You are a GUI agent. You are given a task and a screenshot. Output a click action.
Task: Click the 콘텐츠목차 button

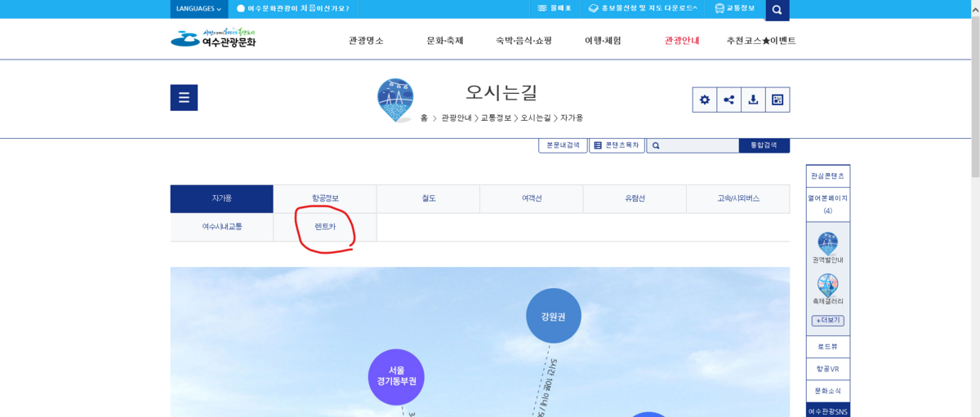point(617,145)
